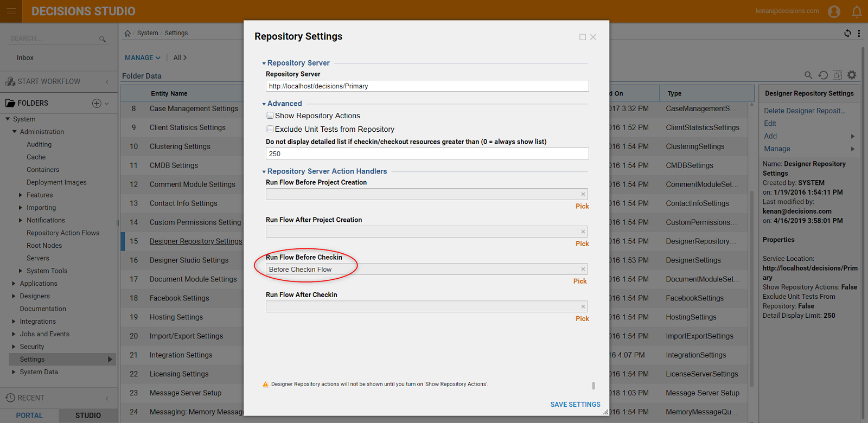Screen dimensions: 868x423
Task: Collapse the Start Workflow panel chevron
Action: [107, 82]
